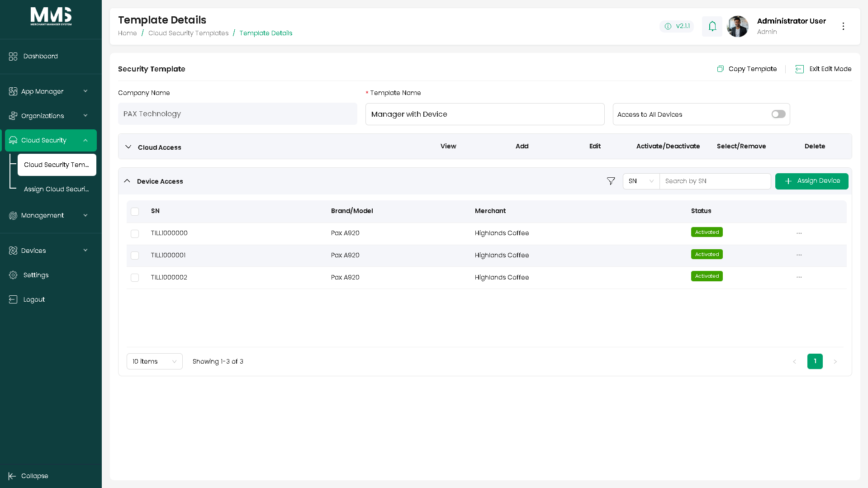868x488 pixels.
Task: Go to previous page arrow
Action: (x=794, y=361)
